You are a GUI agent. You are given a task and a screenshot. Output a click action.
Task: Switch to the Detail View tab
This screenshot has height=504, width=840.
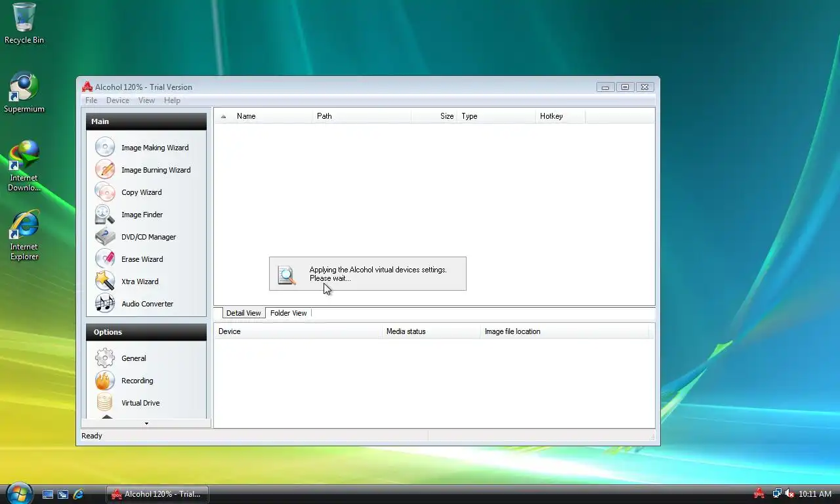click(243, 313)
